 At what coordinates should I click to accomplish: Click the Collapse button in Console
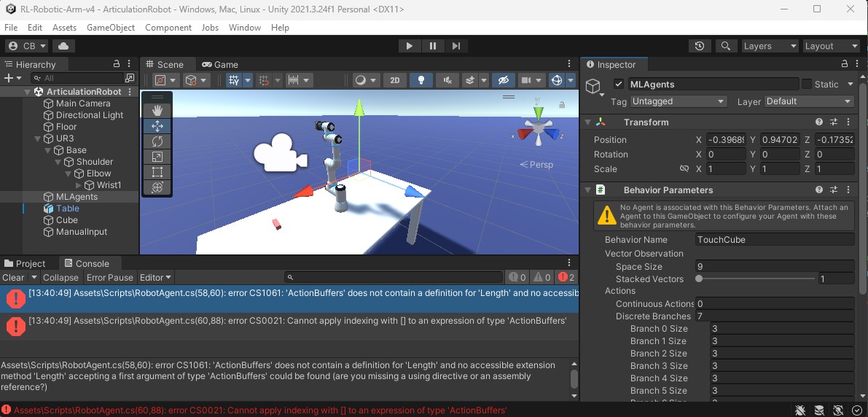[61, 278]
